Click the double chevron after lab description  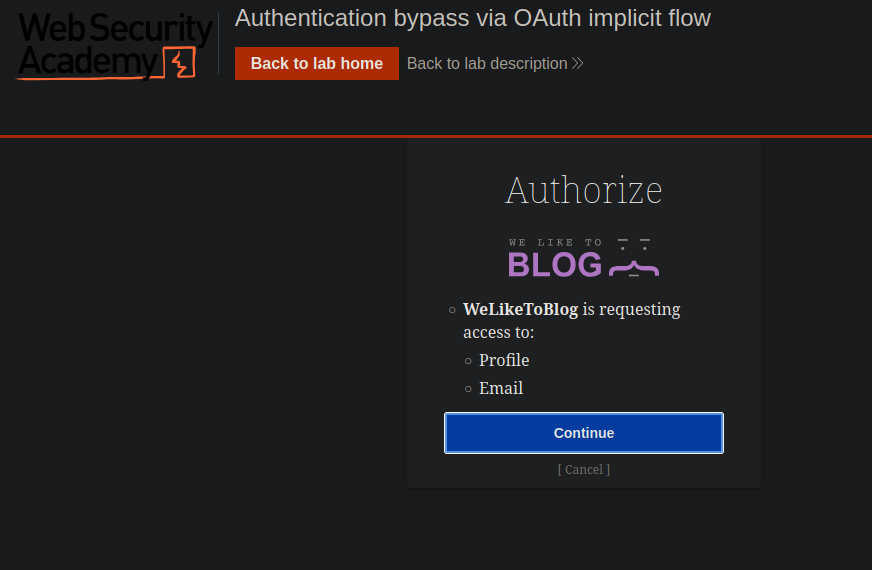(x=577, y=64)
